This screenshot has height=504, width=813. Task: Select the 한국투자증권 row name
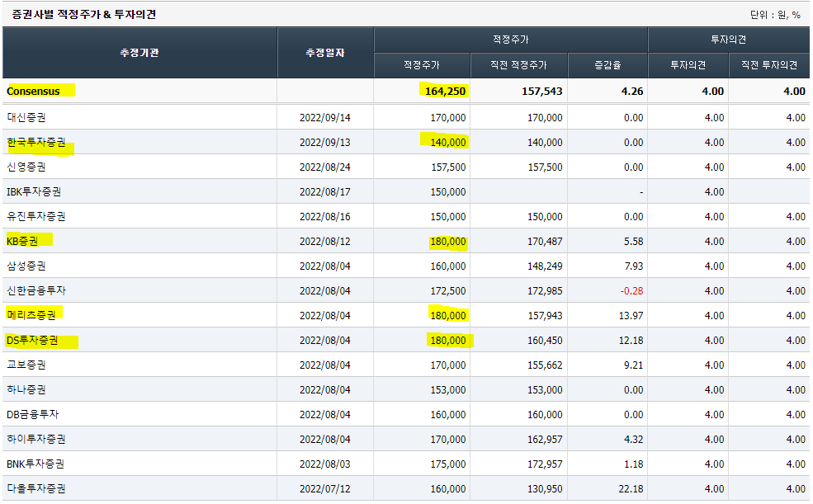pos(36,142)
